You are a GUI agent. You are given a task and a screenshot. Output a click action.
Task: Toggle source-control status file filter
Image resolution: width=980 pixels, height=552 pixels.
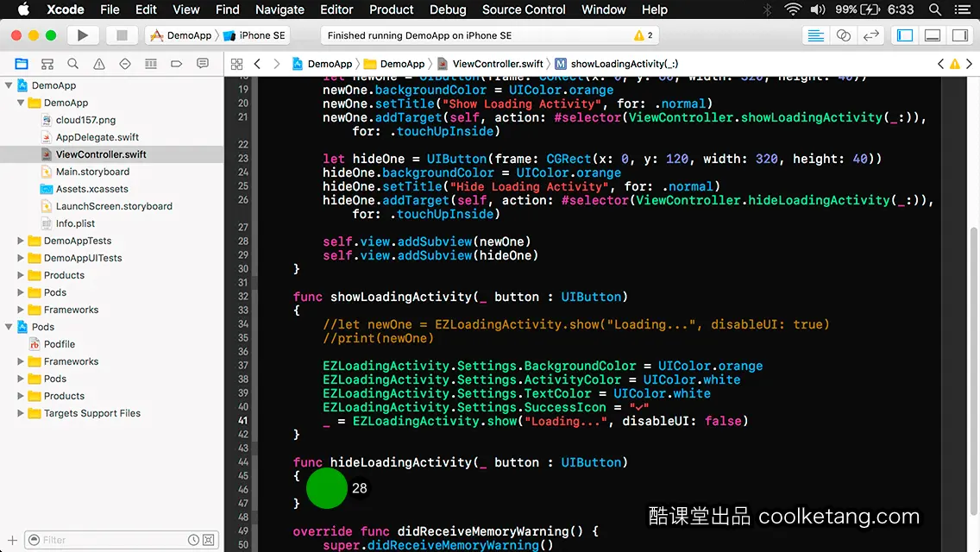tap(209, 540)
